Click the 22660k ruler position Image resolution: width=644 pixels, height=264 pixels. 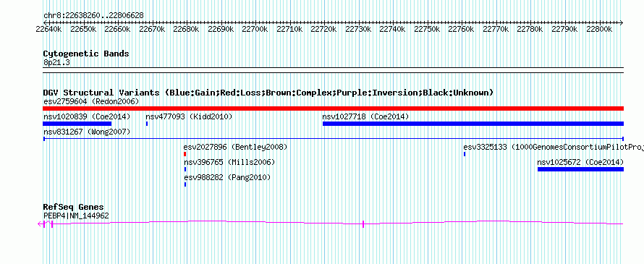click(x=117, y=30)
